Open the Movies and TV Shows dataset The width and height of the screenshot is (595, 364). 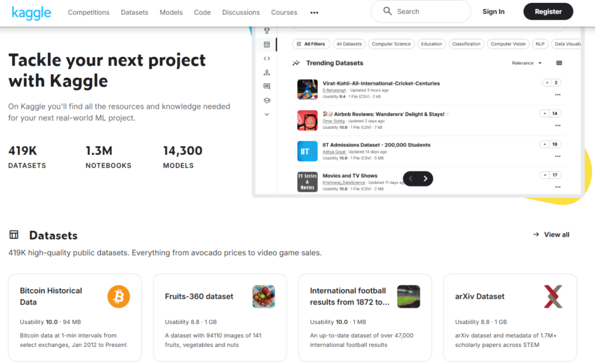(350, 176)
